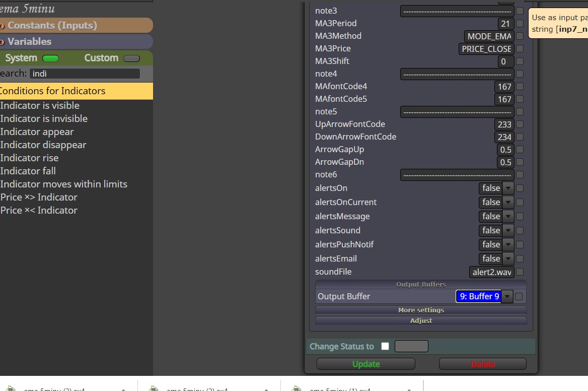588x391 pixels.
Task: Click the Output Buffers header
Action: tap(421, 284)
